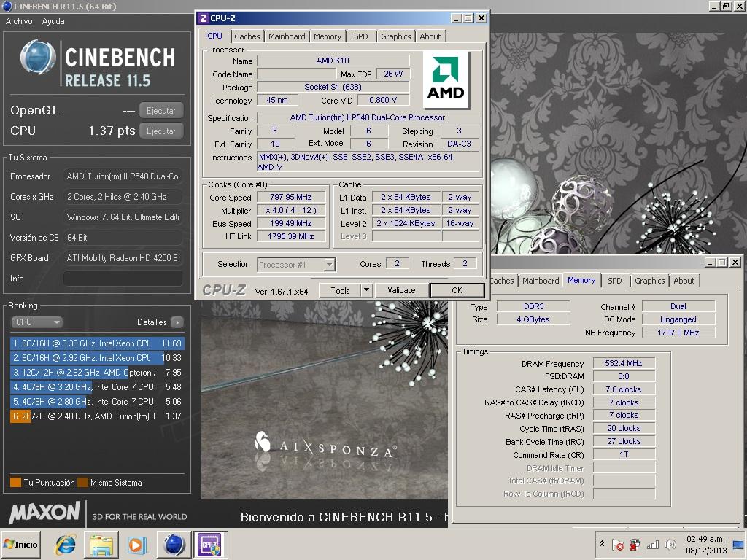Click Mismo Sistema brown legend swatch
Viewport: 747px width, 560px height.
point(82,483)
